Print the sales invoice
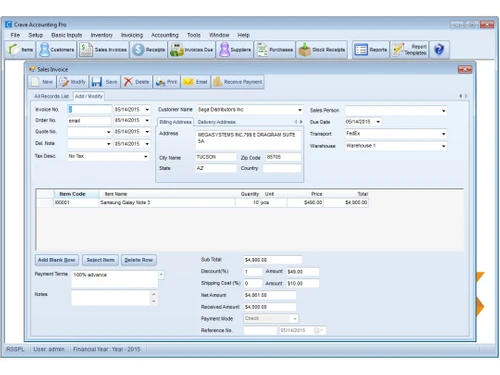 [x=166, y=82]
